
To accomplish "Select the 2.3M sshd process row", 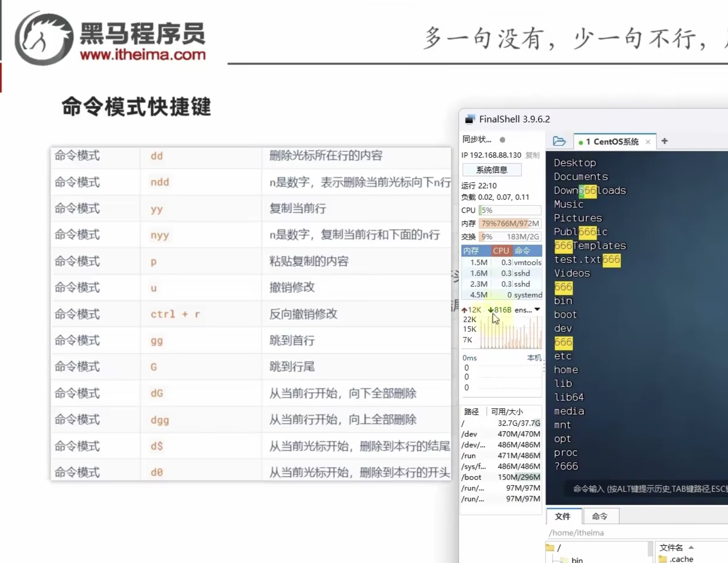I will click(502, 284).
